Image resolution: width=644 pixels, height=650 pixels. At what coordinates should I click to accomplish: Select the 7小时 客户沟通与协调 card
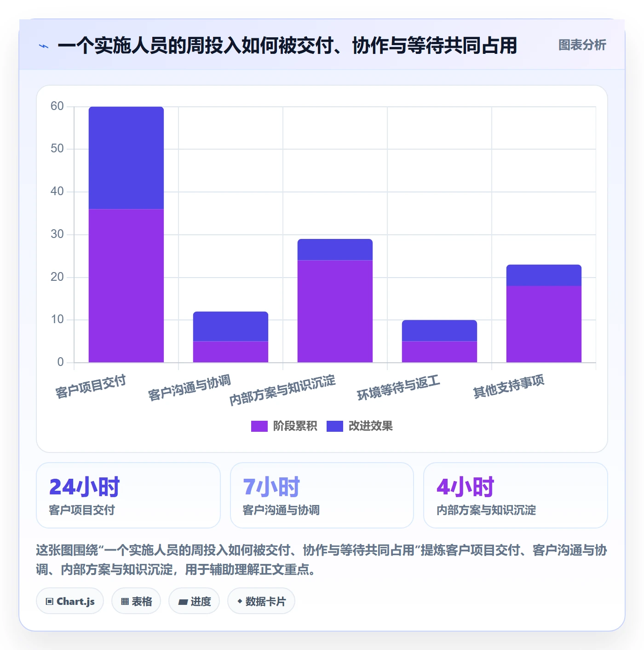click(322, 495)
